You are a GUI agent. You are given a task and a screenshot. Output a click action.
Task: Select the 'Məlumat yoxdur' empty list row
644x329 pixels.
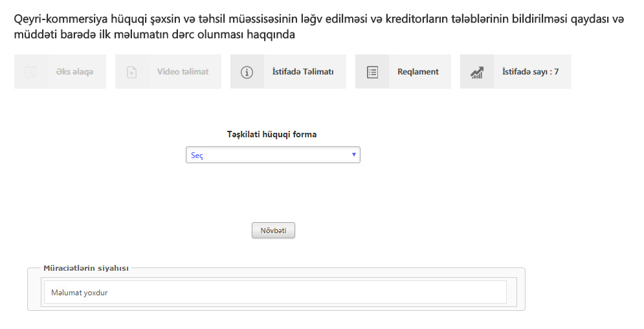coord(275,293)
